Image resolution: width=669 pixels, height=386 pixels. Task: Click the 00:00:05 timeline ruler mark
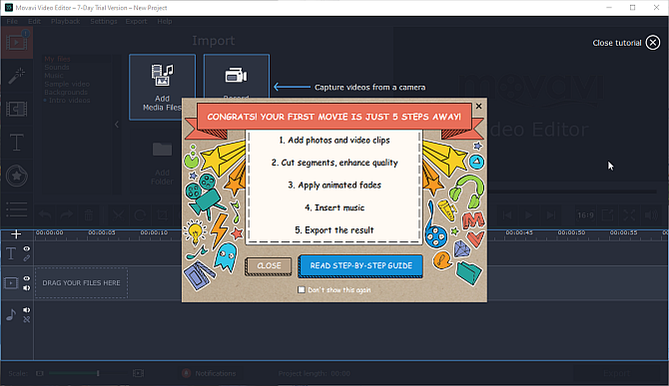102,233
